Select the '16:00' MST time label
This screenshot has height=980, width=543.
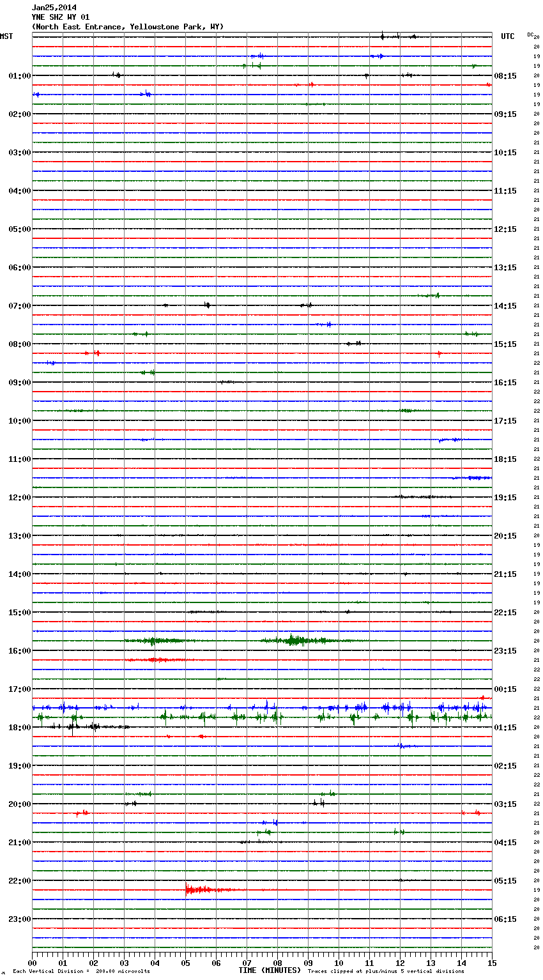(20, 651)
